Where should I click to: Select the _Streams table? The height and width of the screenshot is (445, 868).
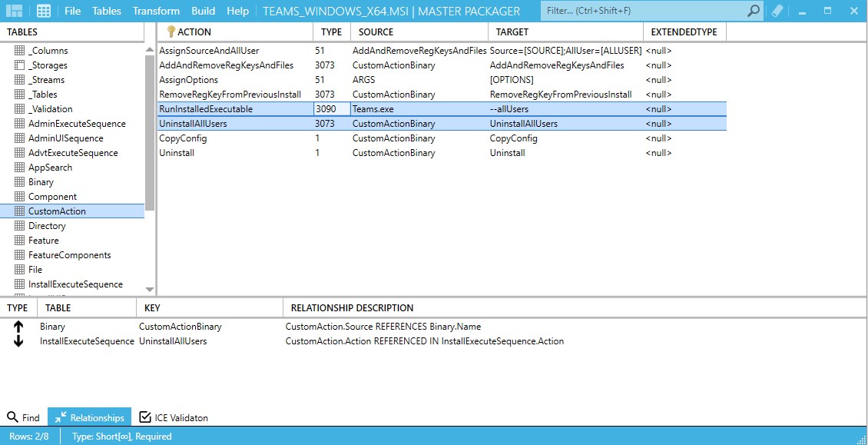[x=47, y=80]
